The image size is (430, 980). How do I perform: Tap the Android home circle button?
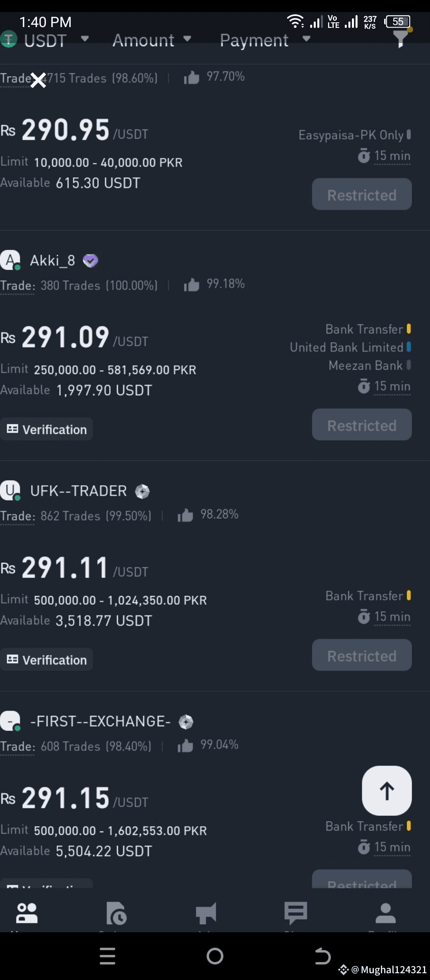[215, 956]
